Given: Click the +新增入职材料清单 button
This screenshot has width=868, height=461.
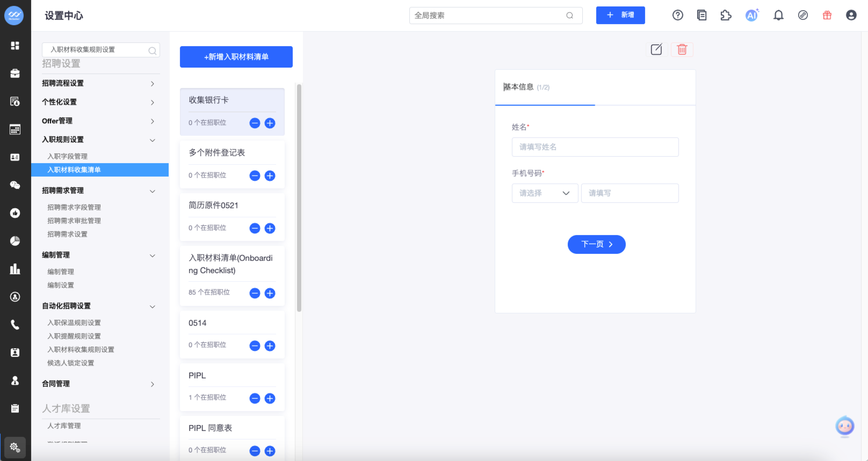Looking at the screenshot, I should [x=236, y=57].
